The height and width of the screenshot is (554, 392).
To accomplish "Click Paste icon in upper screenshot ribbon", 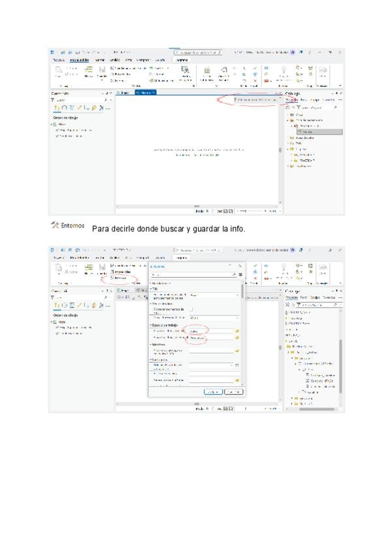I will [59, 71].
